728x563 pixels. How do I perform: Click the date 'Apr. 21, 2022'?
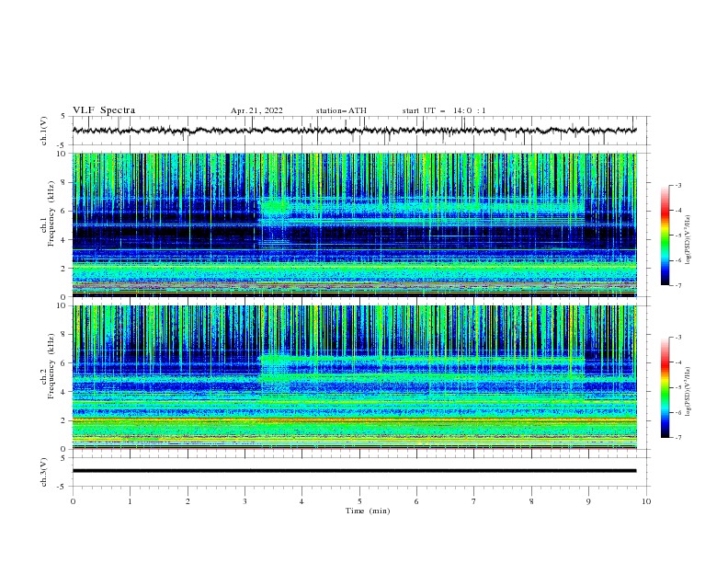(256, 110)
